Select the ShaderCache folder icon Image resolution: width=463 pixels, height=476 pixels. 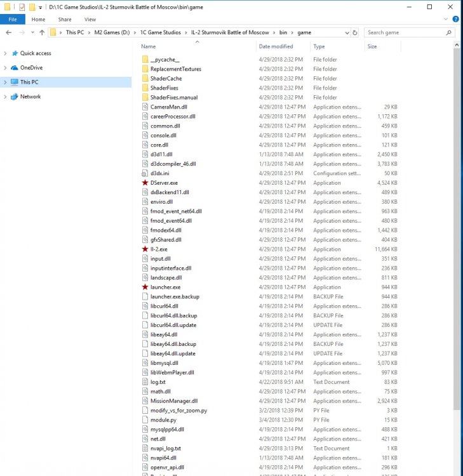click(x=145, y=78)
